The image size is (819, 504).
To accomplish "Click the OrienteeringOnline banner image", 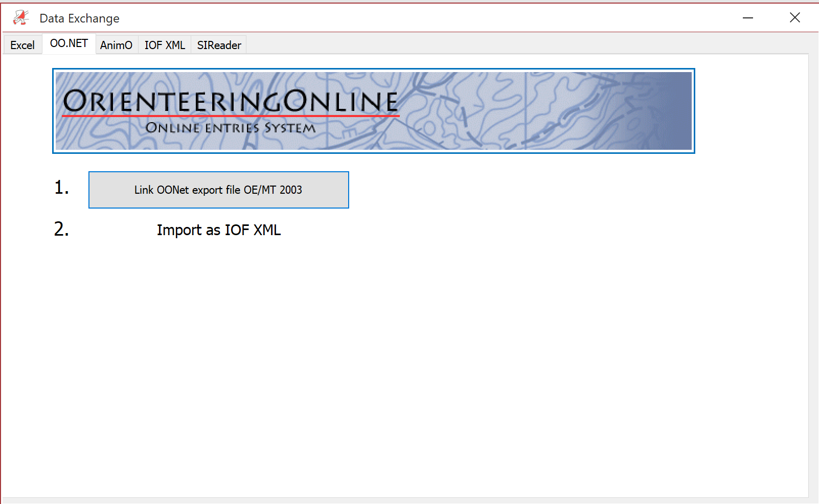I will click(x=374, y=111).
